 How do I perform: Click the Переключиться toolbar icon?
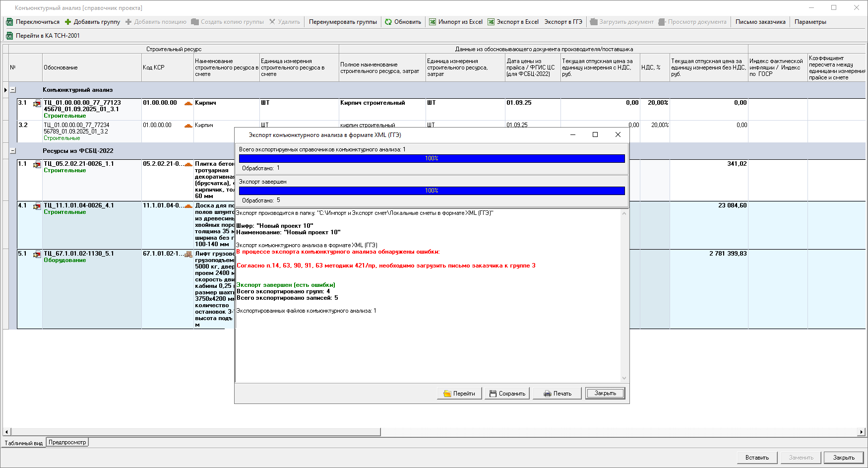point(9,22)
